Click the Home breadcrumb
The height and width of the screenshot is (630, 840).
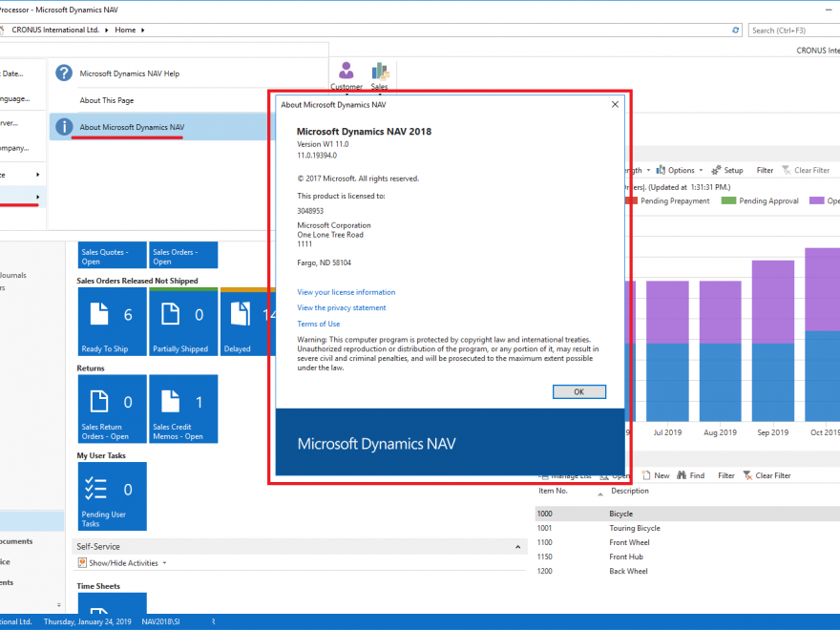[x=125, y=30]
